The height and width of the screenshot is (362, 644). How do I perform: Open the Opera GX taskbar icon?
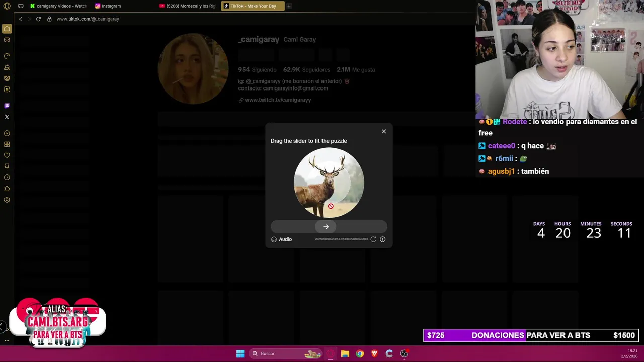pos(330,353)
